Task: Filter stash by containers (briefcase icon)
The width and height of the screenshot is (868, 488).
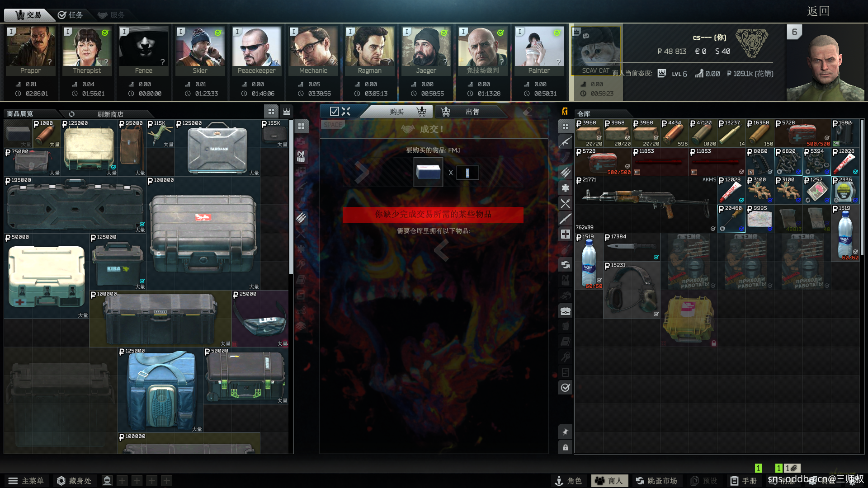Action: pyautogui.click(x=565, y=311)
